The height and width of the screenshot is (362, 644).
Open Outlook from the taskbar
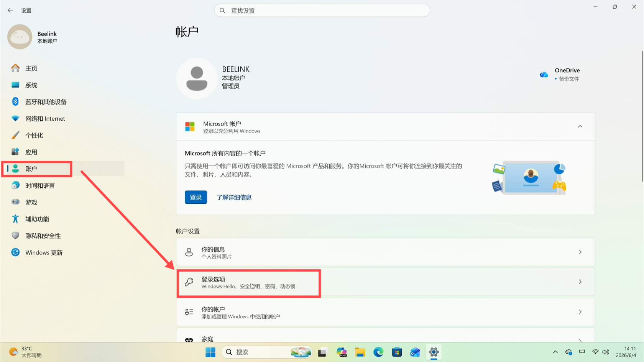(415, 352)
